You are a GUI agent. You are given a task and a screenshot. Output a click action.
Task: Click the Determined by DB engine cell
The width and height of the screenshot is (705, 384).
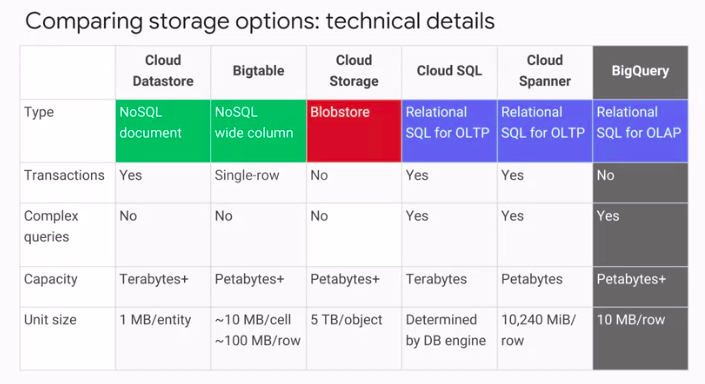tap(449, 339)
